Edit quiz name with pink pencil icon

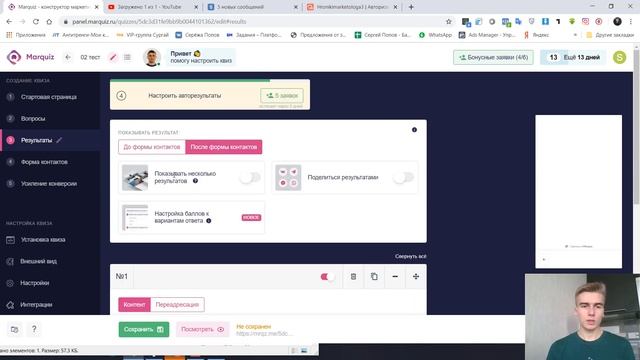[x=113, y=57]
